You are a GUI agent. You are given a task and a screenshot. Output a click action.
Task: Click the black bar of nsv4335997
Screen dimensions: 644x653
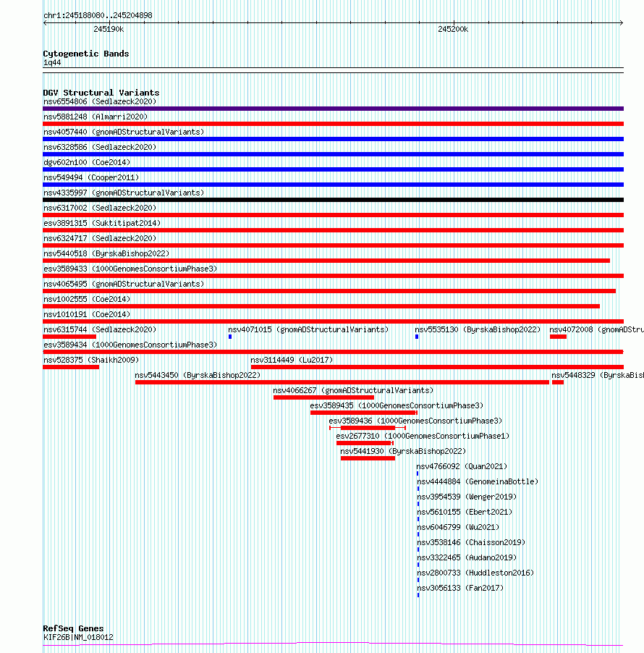[x=333, y=200]
